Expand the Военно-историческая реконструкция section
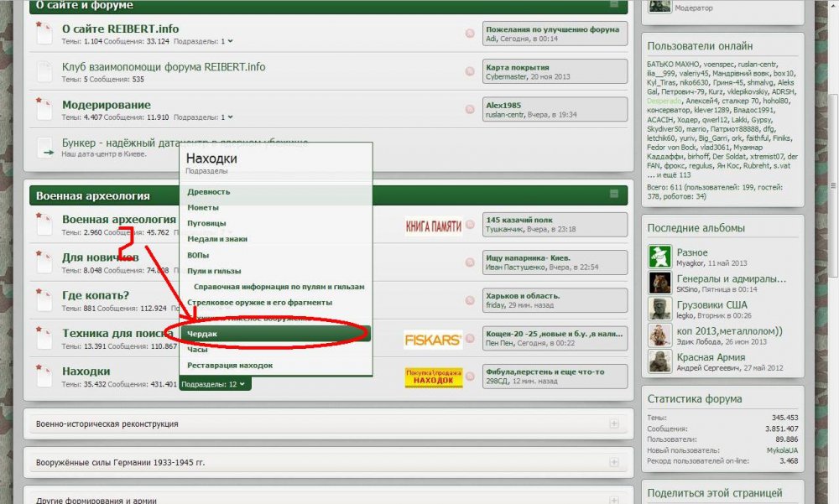The height and width of the screenshot is (504, 839). tap(613, 424)
